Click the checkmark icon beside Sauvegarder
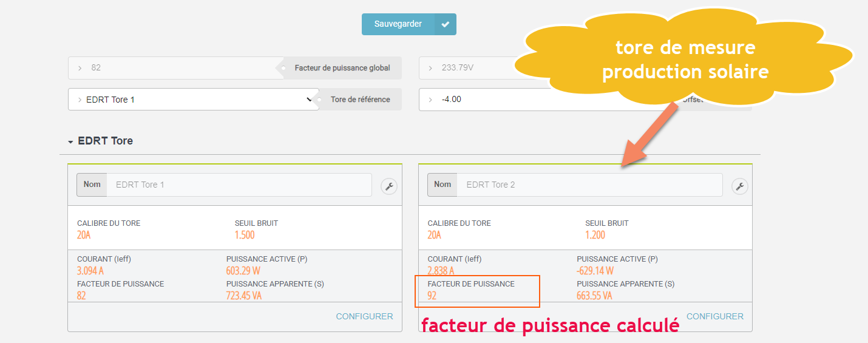Image resolution: width=868 pixels, height=343 pixels. pos(446,24)
